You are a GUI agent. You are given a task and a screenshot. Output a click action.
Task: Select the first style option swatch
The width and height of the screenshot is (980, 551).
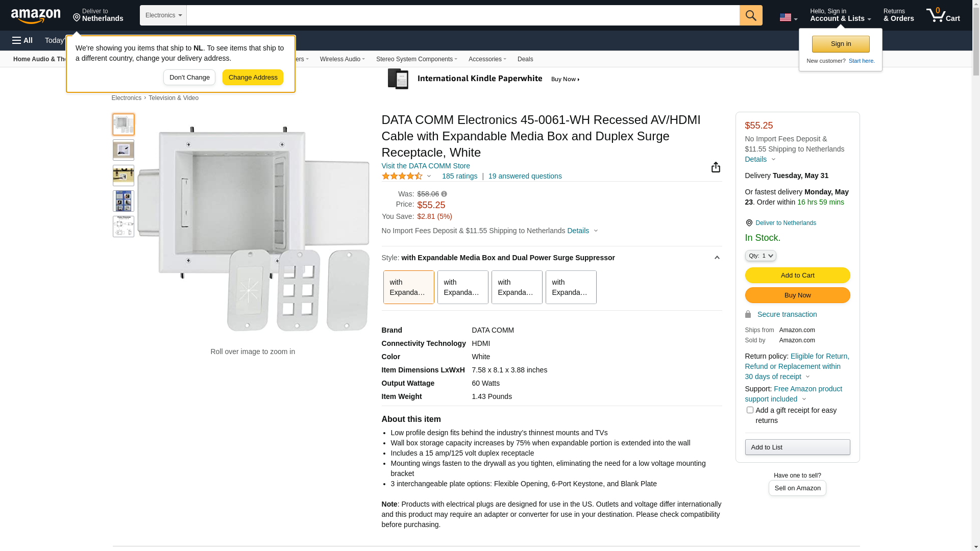(x=408, y=287)
